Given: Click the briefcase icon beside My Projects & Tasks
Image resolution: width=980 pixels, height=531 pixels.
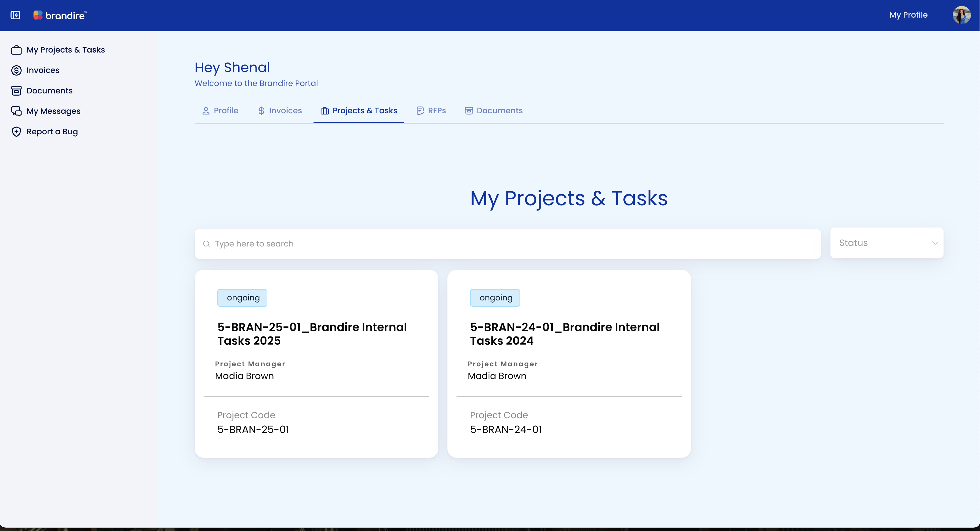Looking at the screenshot, I should tap(16, 50).
